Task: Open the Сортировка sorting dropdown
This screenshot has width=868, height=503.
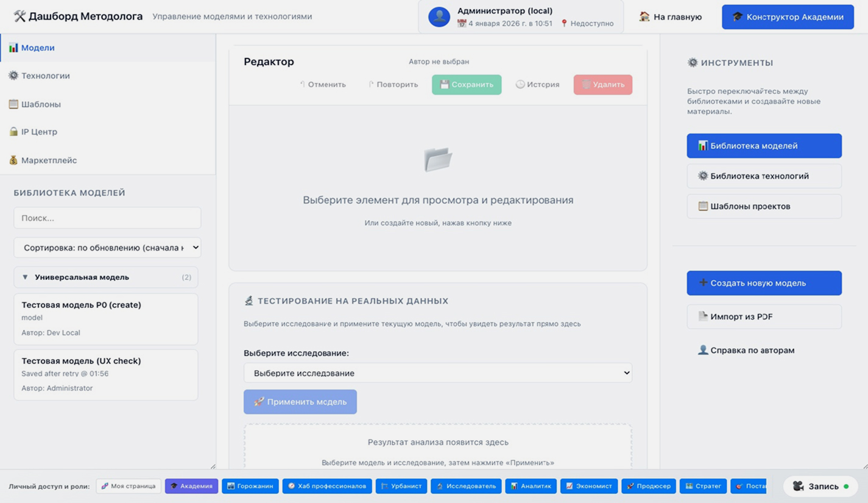Action: 107,248
